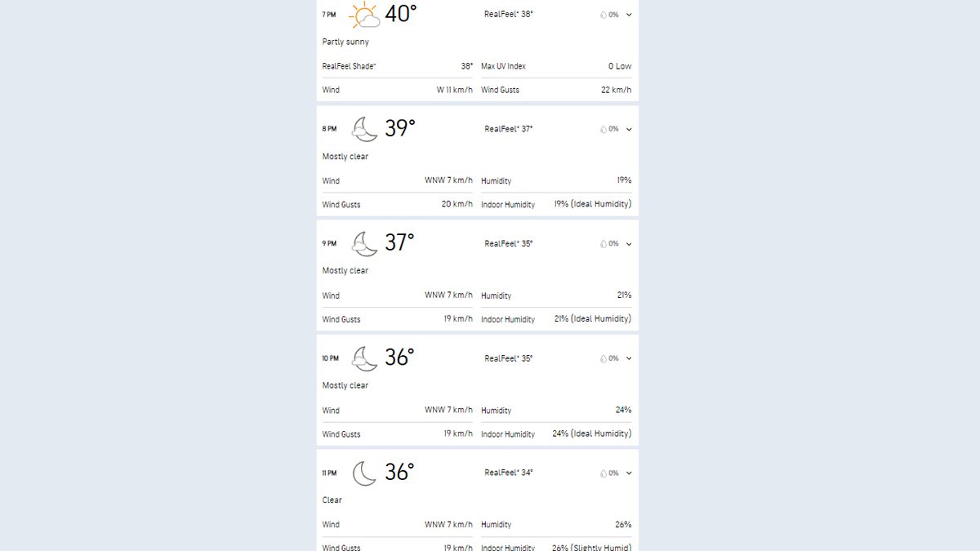Click the 8 PM precipitation raindrop icon
The width and height of the screenshot is (980, 551).
(604, 129)
